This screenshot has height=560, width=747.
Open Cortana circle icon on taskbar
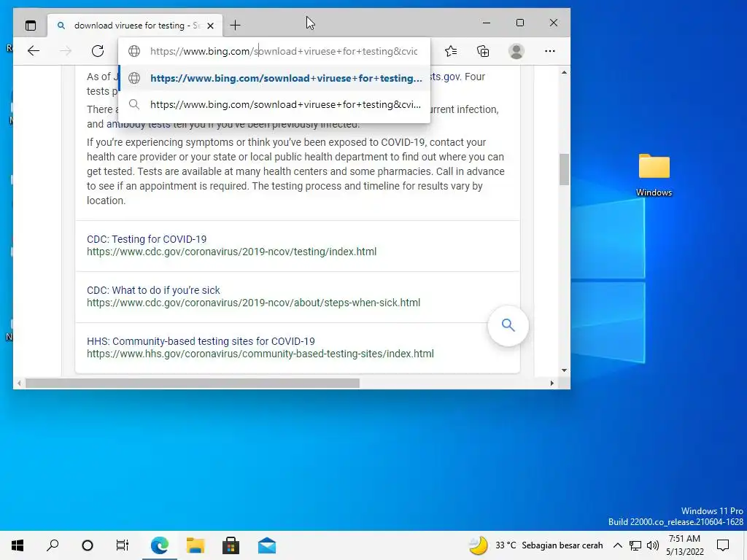click(x=88, y=545)
